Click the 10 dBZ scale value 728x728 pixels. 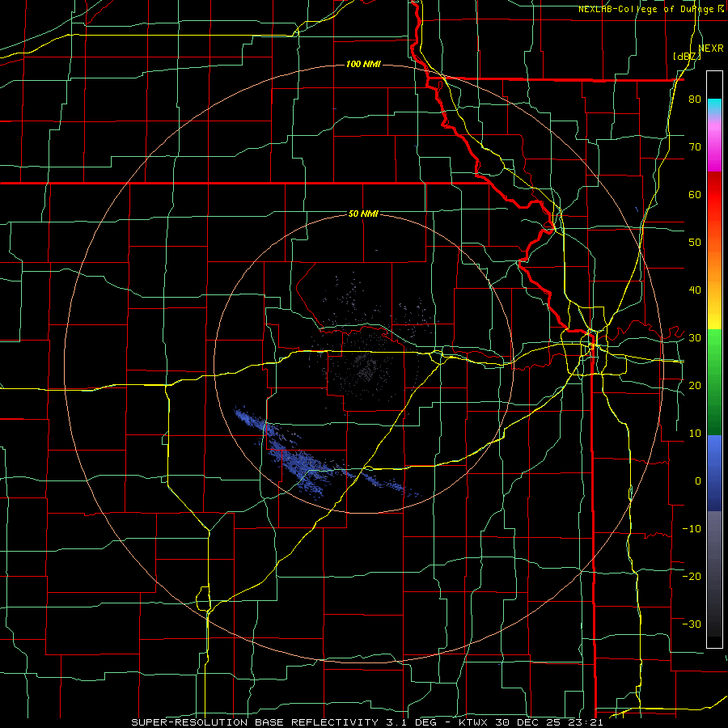695,434
